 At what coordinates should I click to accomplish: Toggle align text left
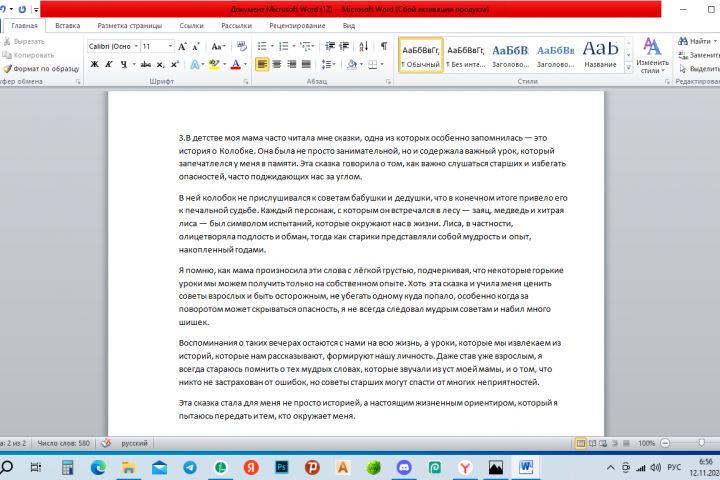(262, 64)
